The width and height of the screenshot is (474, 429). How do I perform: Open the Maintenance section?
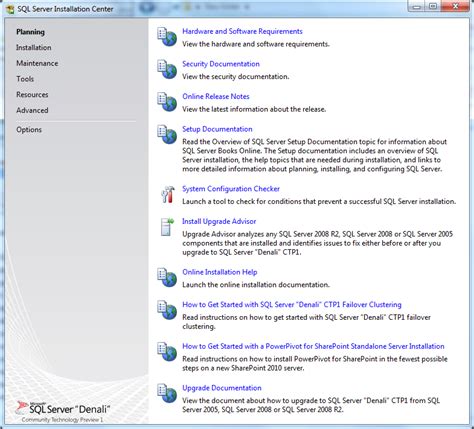coord(37,63)
